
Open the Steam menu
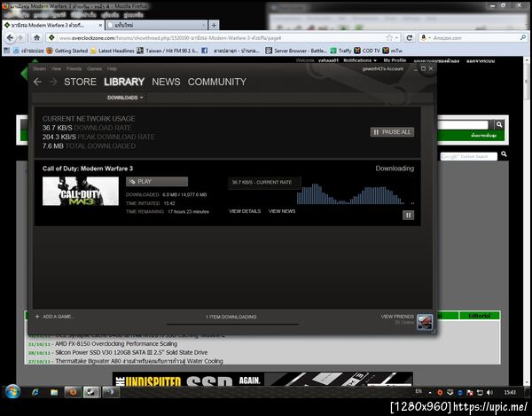39,68
